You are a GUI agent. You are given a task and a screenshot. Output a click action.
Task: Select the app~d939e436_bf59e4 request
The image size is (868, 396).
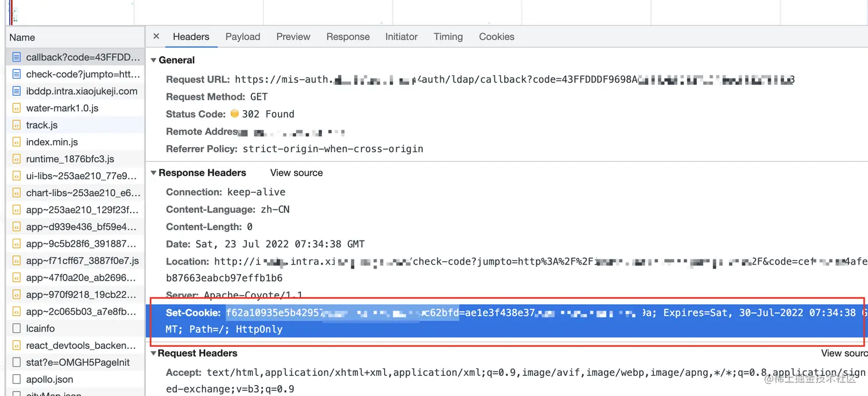(x=75, y=227)
